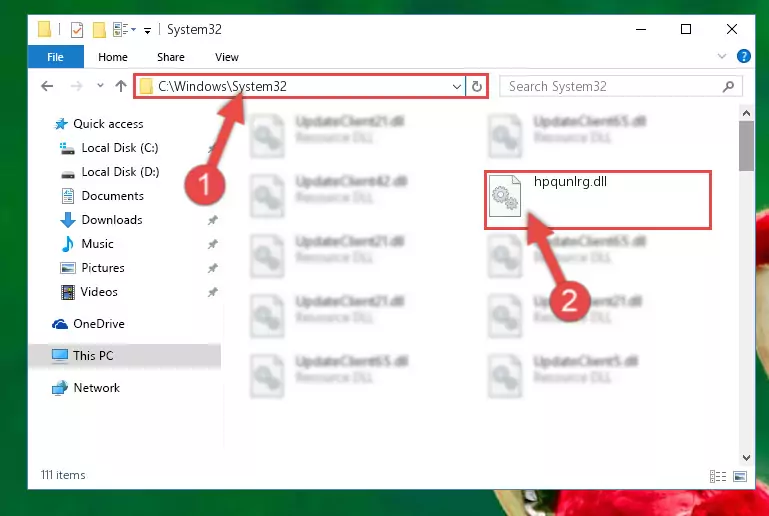Click the Properties quick access toolbar icon
Screen dimensions: 769x516
(77, 30)
